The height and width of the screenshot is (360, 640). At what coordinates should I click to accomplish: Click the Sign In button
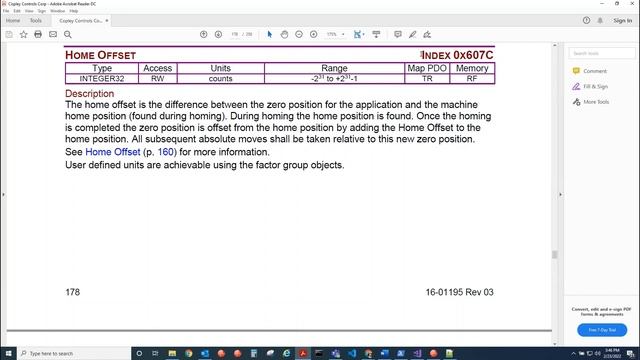point(623,20)
